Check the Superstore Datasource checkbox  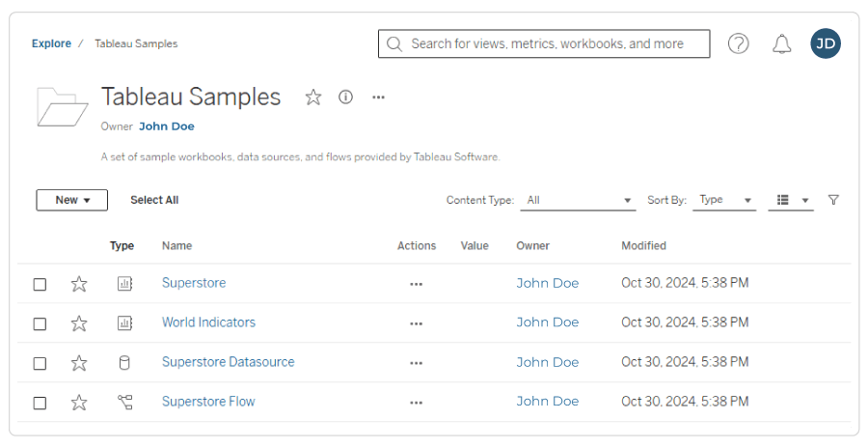click(40, 364)
